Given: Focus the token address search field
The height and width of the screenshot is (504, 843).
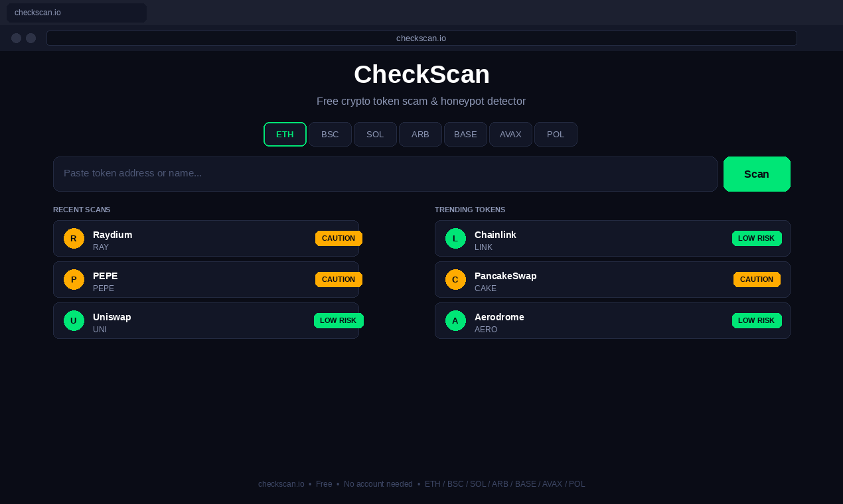Looking at the screenshot, I should 385,174.
